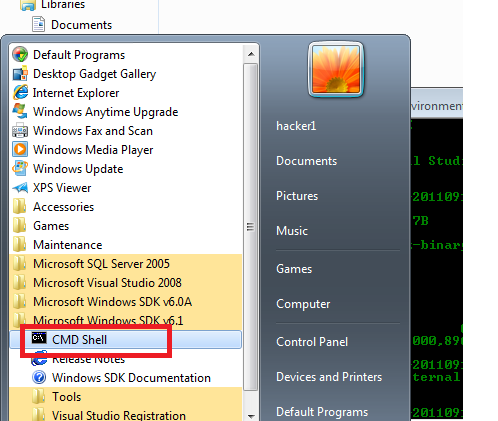Open the Windows SDK Documentation help icon

[x=39, y=378]
